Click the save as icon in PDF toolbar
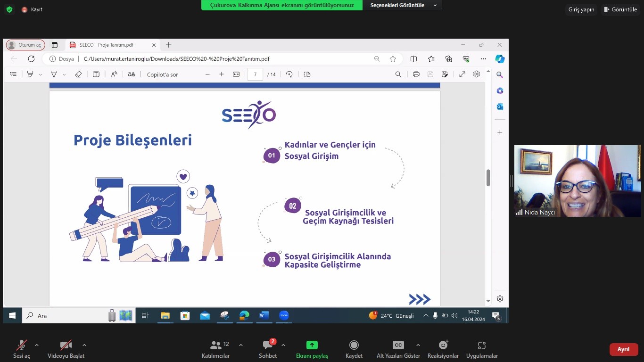Viewport: 644px width, 362px height. coord(445,74)
